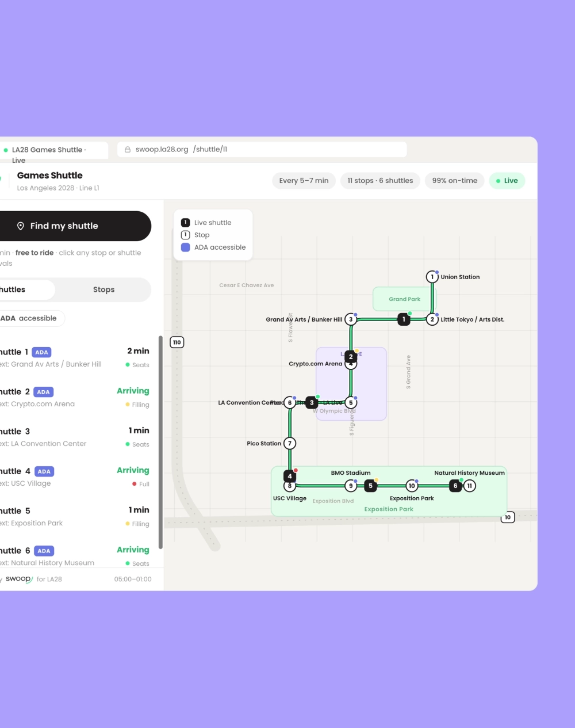Click the ADA badge on Shuttle 4

[x=44, y=471]
